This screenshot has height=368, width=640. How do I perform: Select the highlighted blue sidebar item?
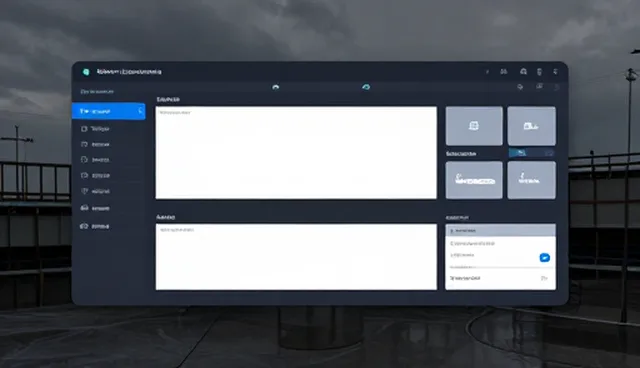109,111
